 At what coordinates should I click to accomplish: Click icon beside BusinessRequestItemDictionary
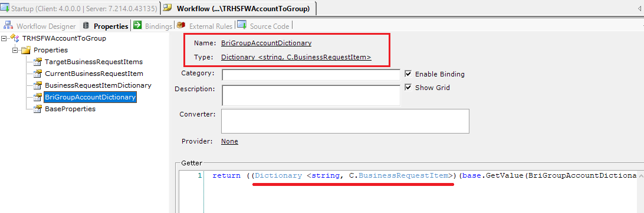37,85
